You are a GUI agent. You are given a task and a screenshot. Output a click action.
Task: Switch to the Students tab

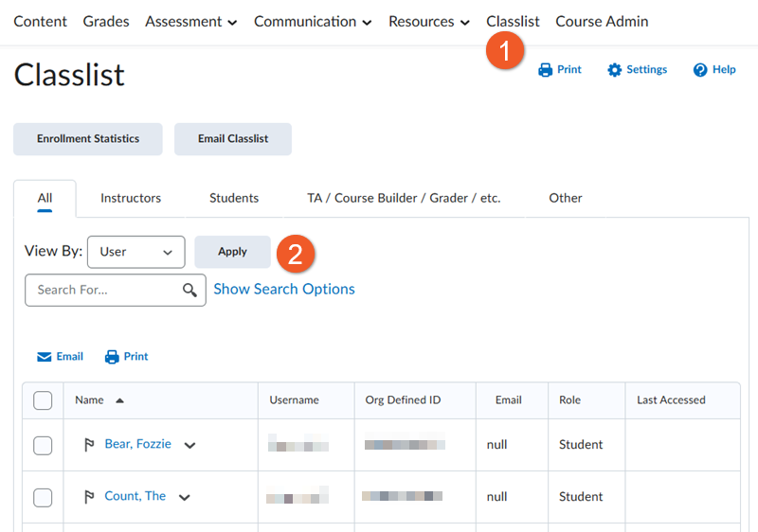tap(234, 198)
